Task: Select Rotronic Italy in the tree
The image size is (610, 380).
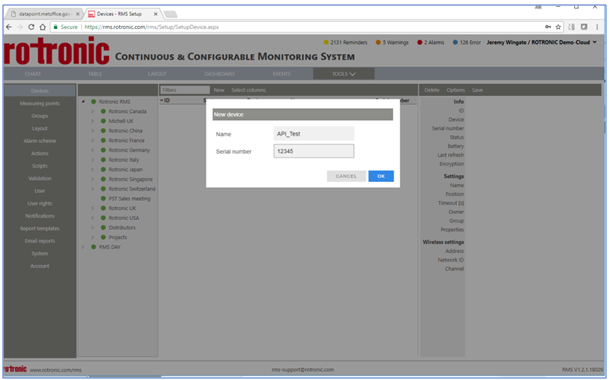Action: pyautogui.click(x=124, y=160)
